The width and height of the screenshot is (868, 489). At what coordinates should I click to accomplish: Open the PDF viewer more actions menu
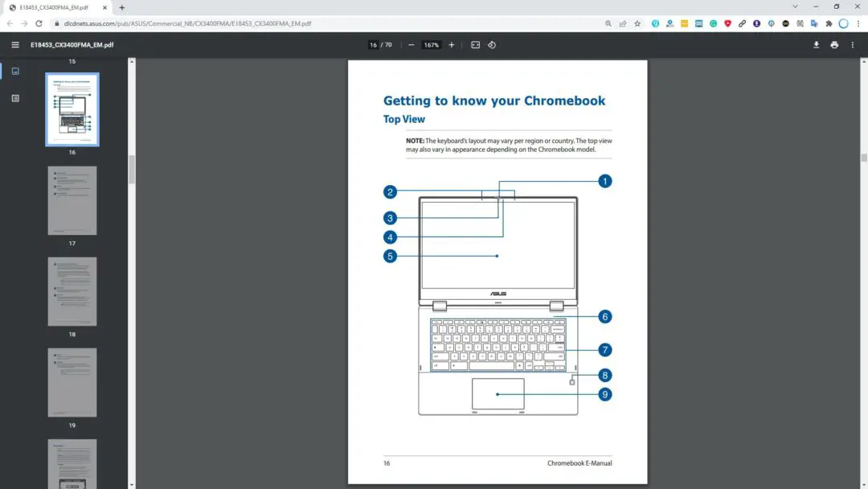(x=853, y=45)
